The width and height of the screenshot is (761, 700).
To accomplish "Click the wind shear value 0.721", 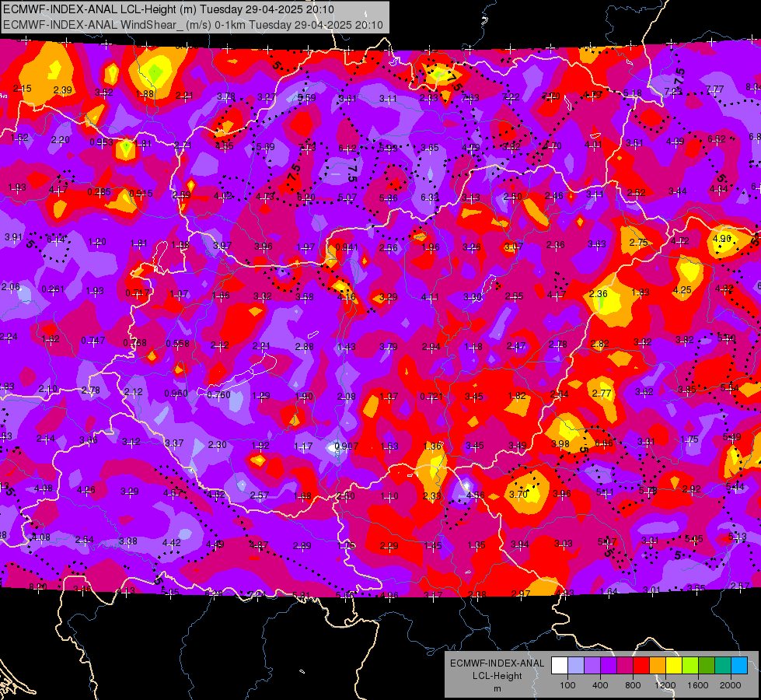I will (431, 397).
